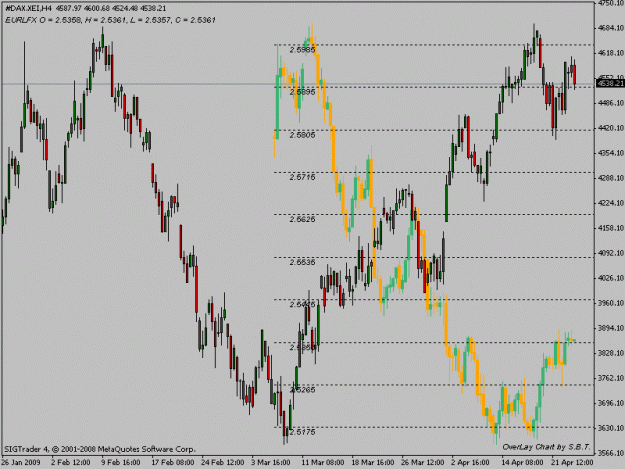Click price axis label 4026.10
Viewport: 625px width, 469px height.
(x=611, y=278)
